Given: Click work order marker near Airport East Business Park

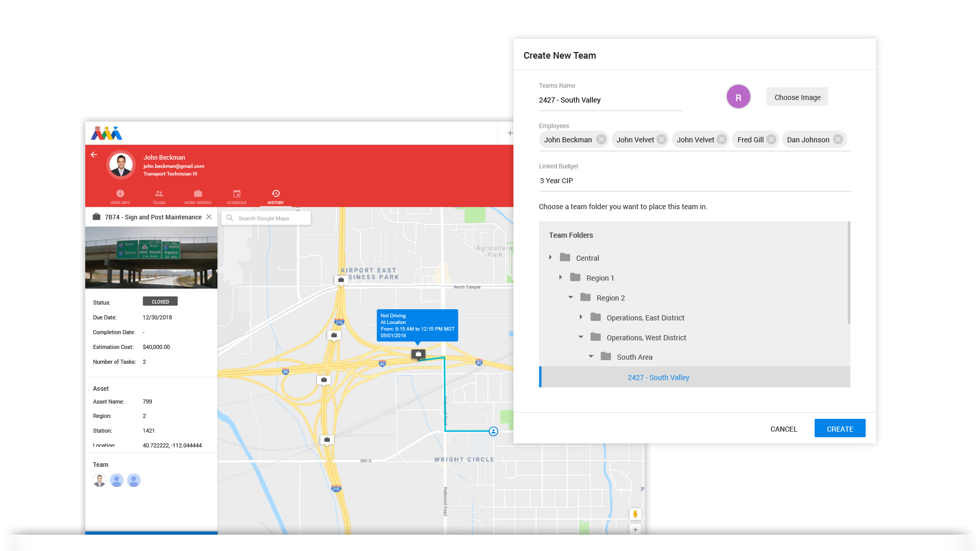Looking at the screenshot, I should click(x=341, y=280).
